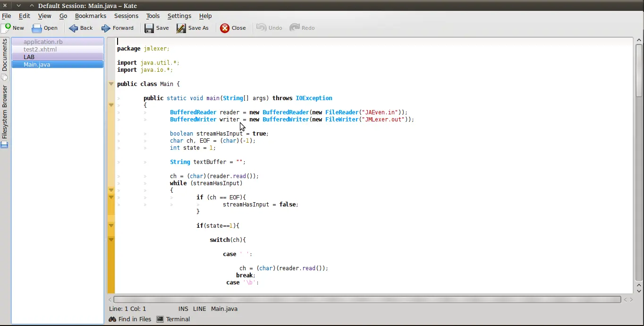Click the left arrow at horizontal scrollbar's start
This screenshot has height=326, width=644.
pyautogui.click(x=110, y=300)
